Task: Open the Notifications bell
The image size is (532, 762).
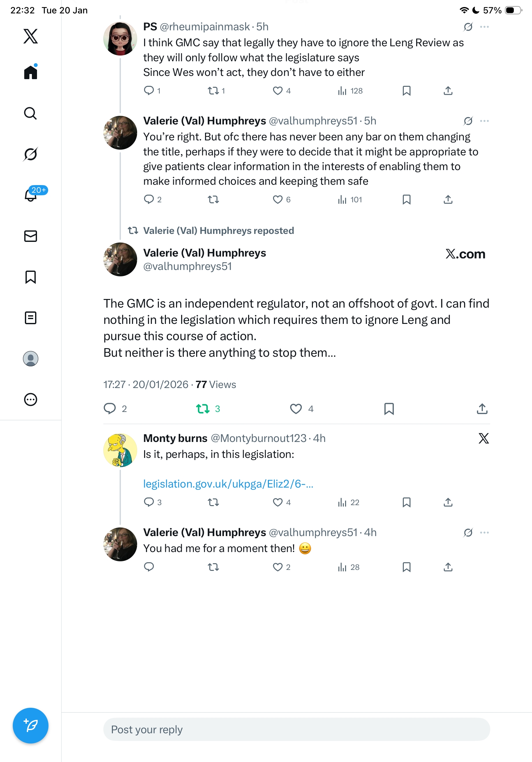Action: (31, 195)
